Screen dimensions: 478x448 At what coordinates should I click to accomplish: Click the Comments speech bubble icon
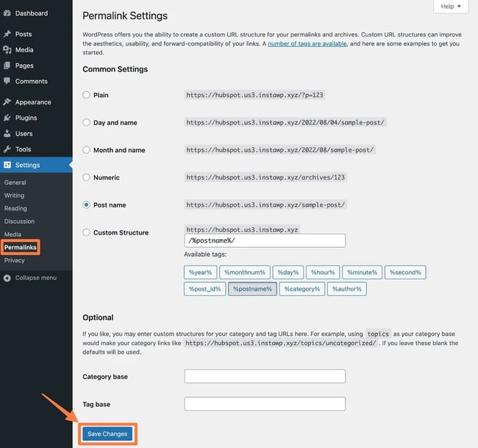(7, 81)
